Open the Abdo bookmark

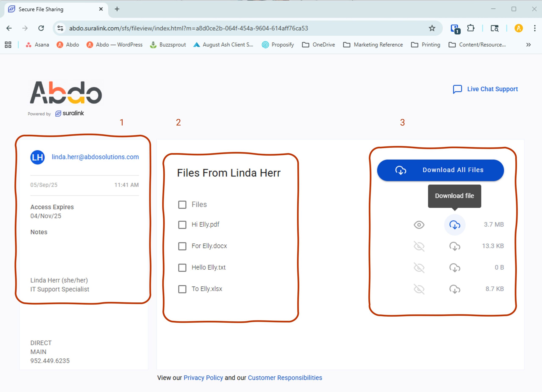[68, 45]
